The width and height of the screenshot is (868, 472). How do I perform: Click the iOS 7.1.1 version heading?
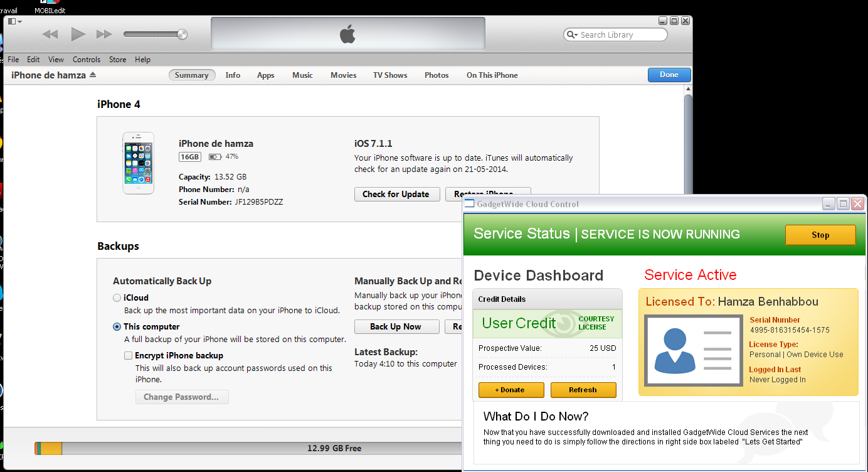click(x=373, y=144)
